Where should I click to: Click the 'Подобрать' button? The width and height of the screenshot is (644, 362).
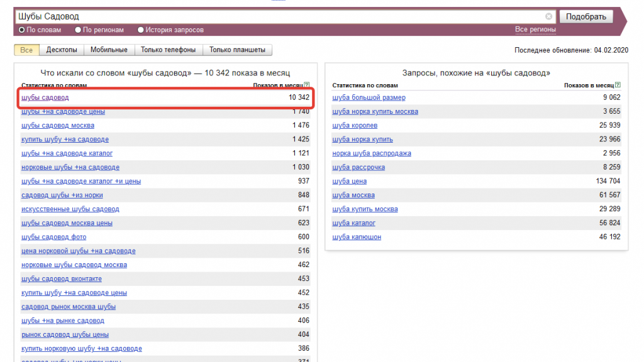coord(586,16)
